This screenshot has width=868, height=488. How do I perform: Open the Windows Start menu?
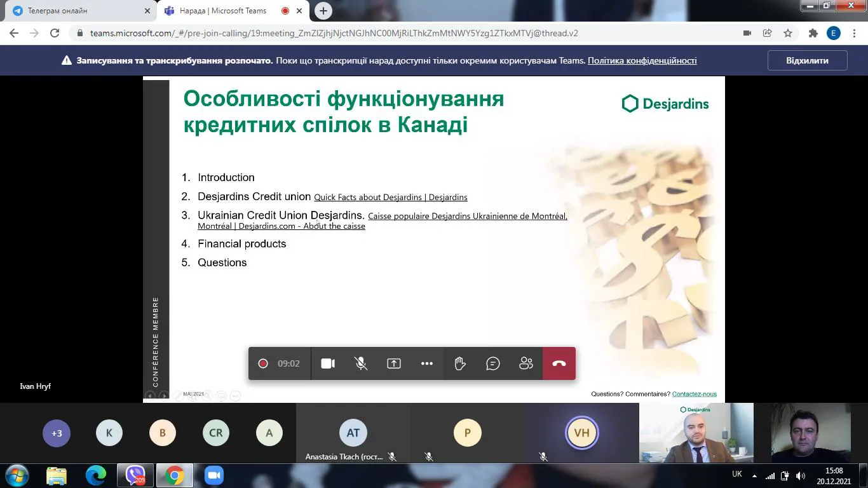pyautogui.click(x=17, y=475)
